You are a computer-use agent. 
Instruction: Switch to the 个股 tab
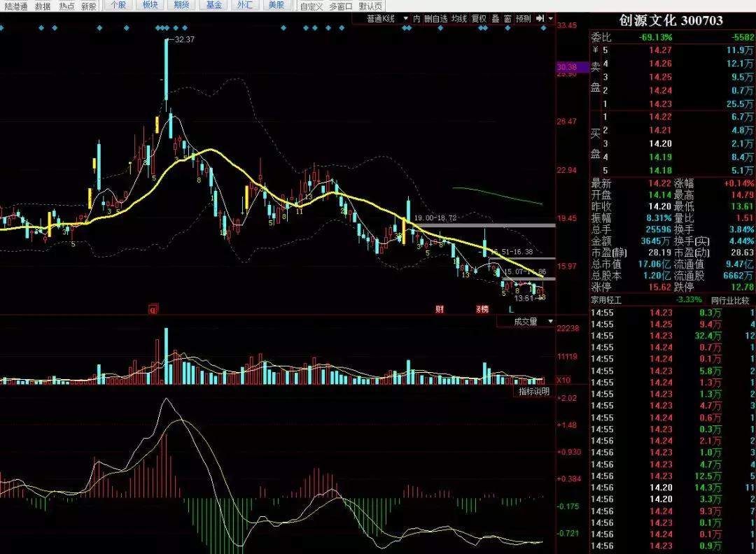tap(119, 6)
